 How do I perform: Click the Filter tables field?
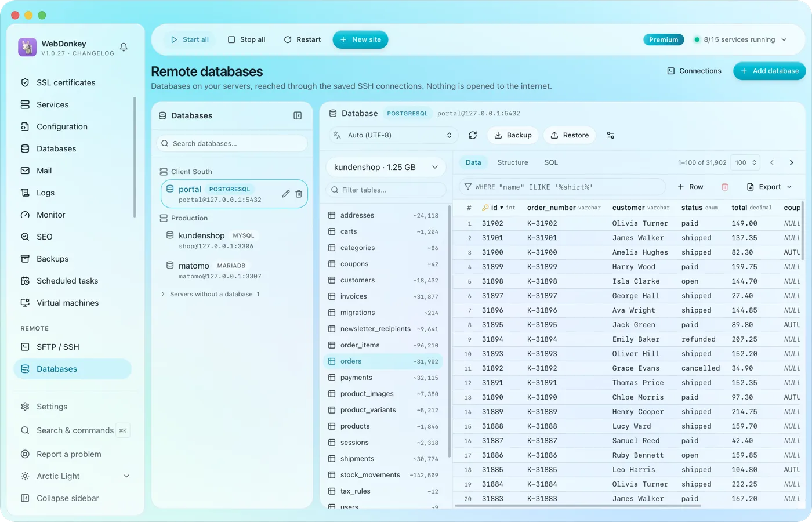click(386, 190)
